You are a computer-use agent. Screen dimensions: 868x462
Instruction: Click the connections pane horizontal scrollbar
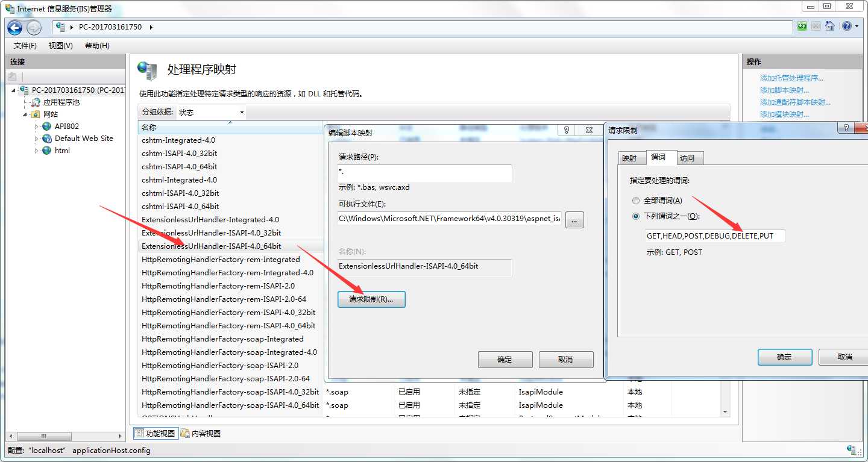[x=66, y=436]
